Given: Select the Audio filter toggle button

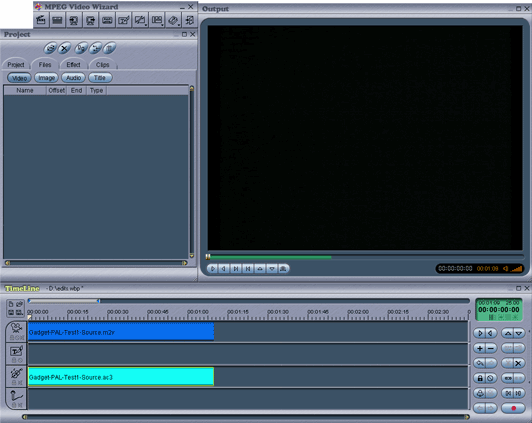Looking at the screenshot, I should pyautogui.click(x=73, y=78).
